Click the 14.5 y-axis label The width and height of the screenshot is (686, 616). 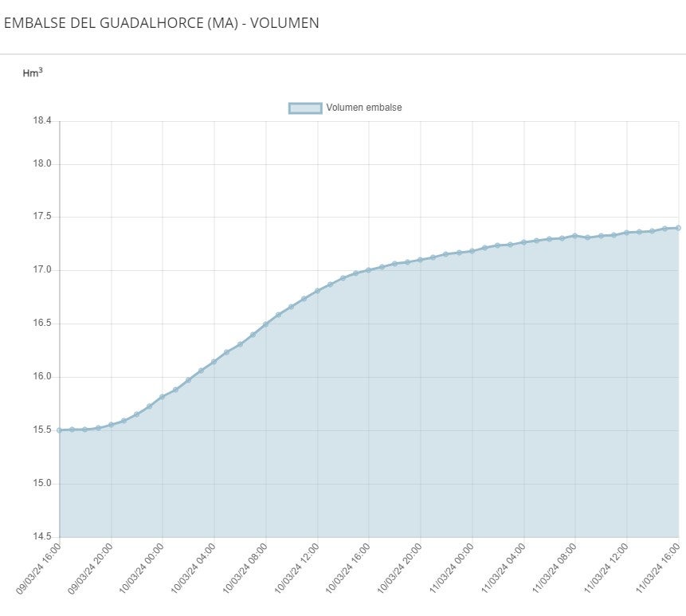[41, 536]
